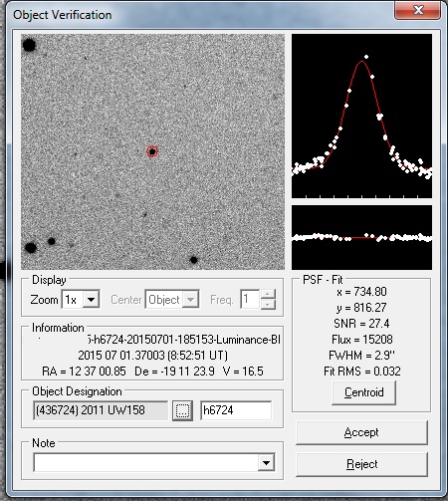The image size is (448, 501).
Task: Close the Object Verification dialog
Action: coord(418,10)
